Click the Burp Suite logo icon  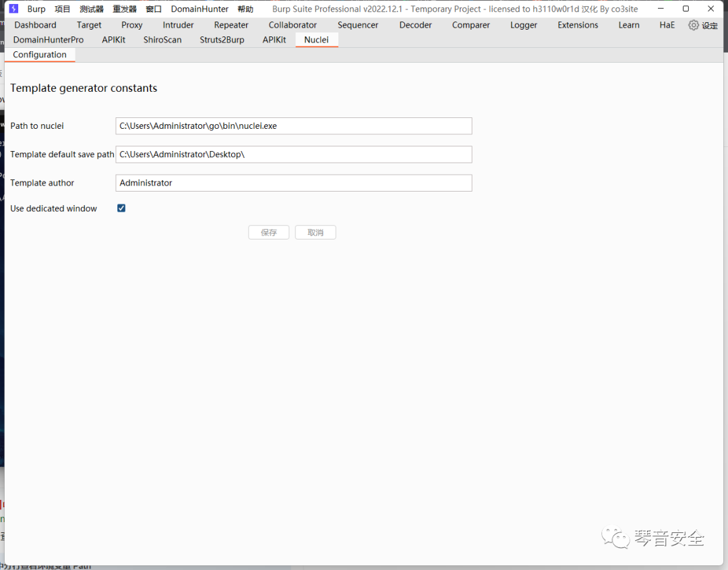point(14,9)
